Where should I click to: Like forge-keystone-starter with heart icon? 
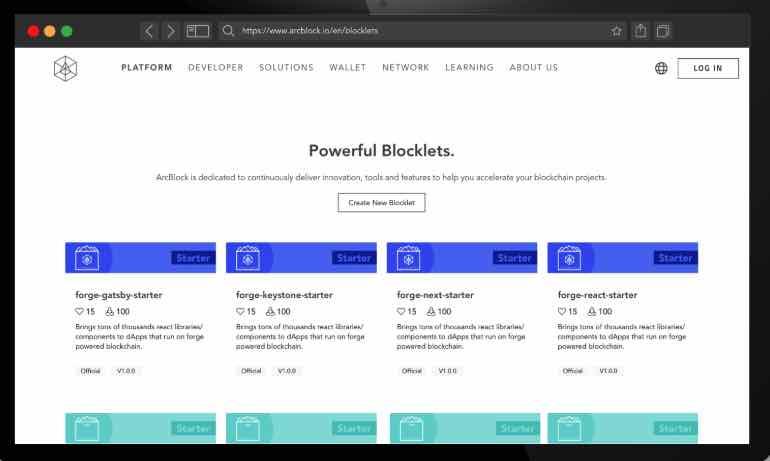click(240, 311)
